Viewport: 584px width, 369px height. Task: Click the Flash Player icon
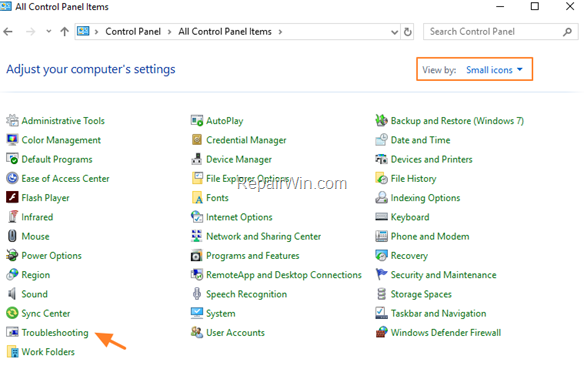pyautogui.click(x=12, y=197)
